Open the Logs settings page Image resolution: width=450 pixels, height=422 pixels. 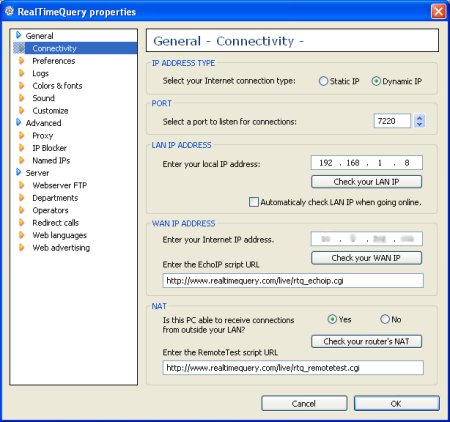(x=40, y=73)
